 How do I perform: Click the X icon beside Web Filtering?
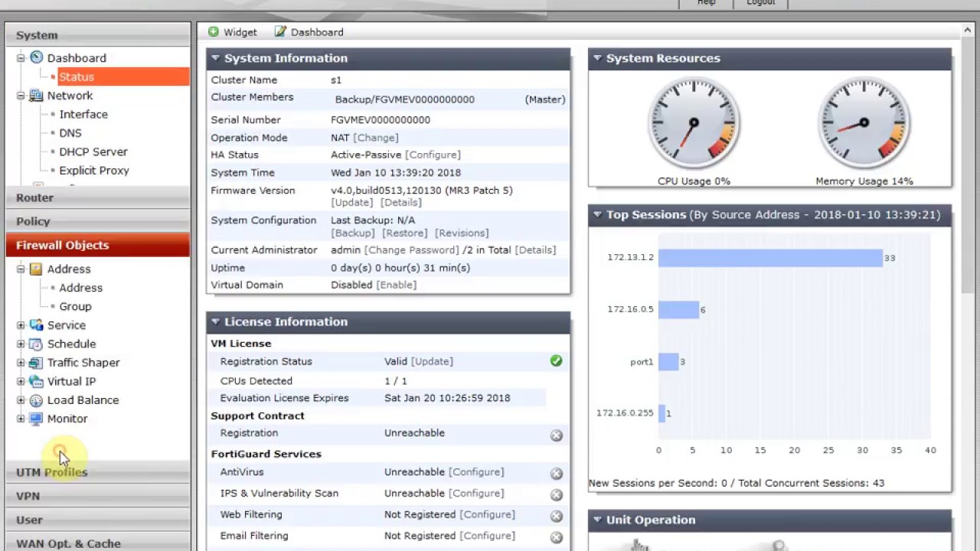pos(557,517)
